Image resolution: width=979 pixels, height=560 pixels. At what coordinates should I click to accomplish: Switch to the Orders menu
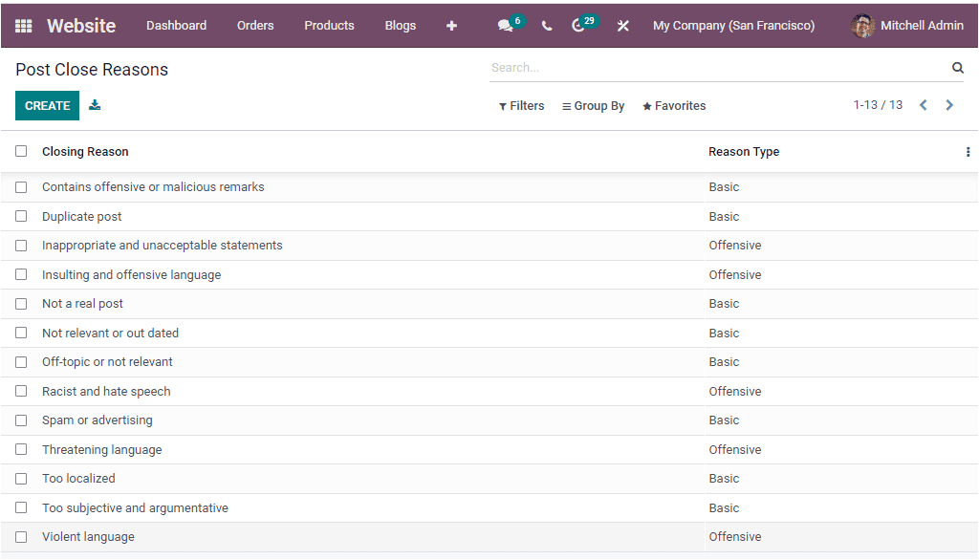[255, 26]
